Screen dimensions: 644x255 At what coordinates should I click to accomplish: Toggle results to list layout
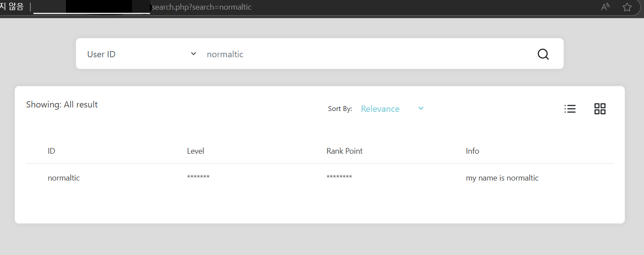tap(570, 108)
